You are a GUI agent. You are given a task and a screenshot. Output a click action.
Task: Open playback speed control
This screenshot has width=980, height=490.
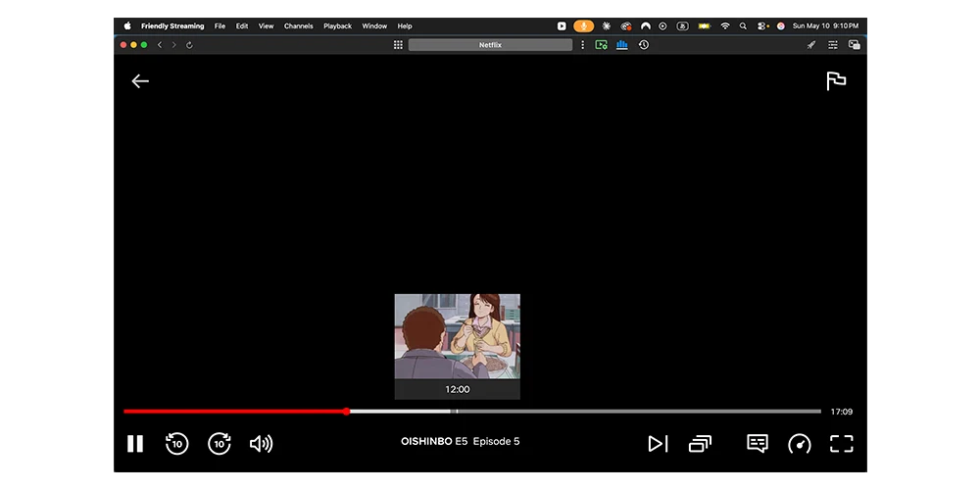(800, 444)
